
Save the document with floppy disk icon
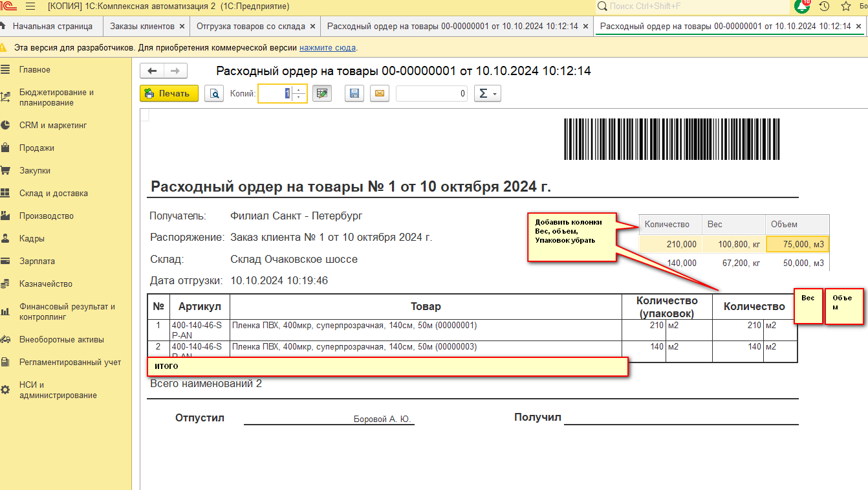click(354, 94)
